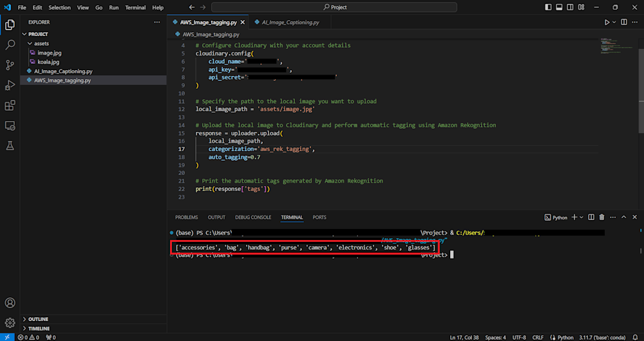Viewport: 644px width, 341px height.
Task: Open the Source Control view
Action: point(10,65)
